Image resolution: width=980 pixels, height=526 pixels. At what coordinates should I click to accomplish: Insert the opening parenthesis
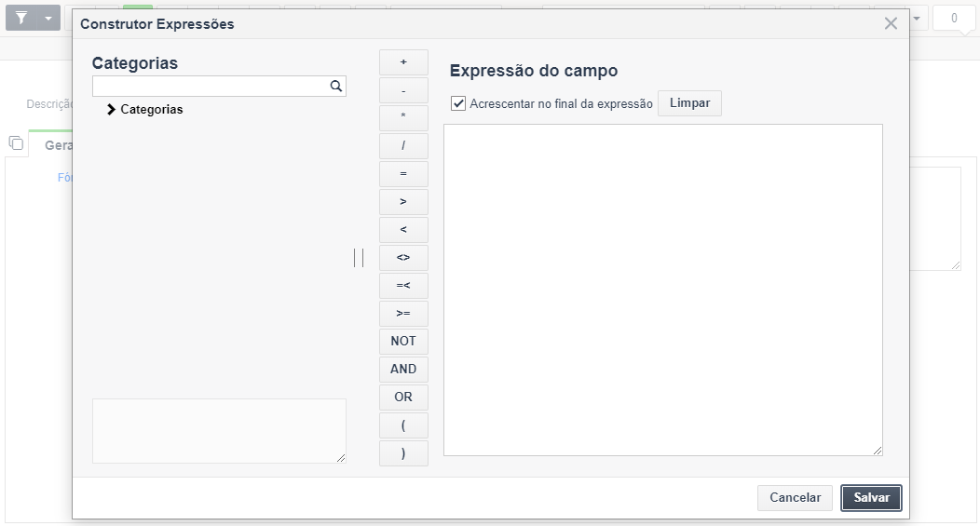click(x=403, y=425)
